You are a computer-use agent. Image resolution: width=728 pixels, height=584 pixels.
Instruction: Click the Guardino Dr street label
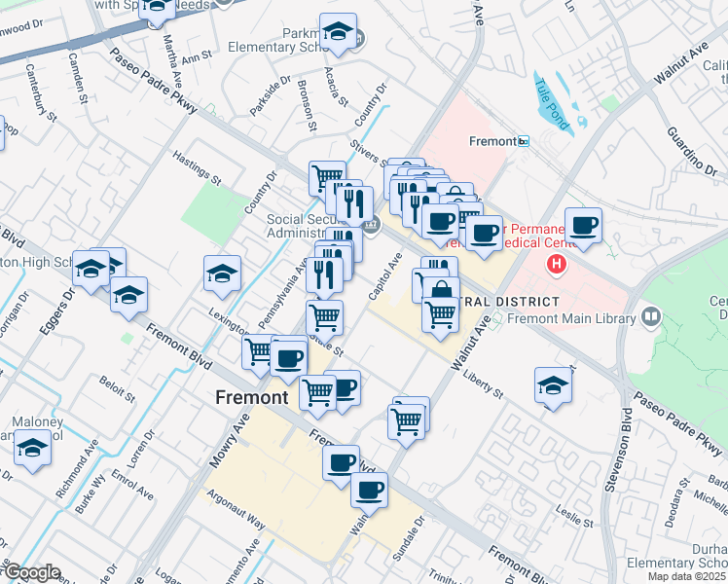pyautogui.click(x=692, y=151)
